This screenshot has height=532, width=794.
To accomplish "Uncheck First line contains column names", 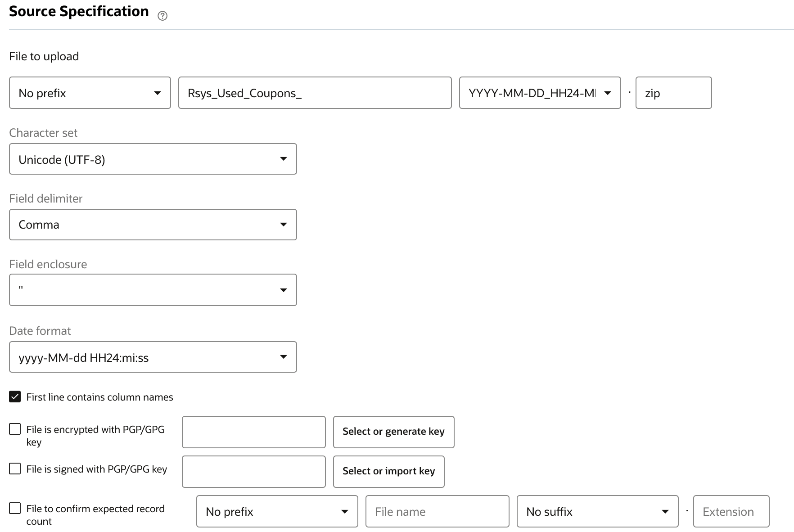I will click(14, 397).
